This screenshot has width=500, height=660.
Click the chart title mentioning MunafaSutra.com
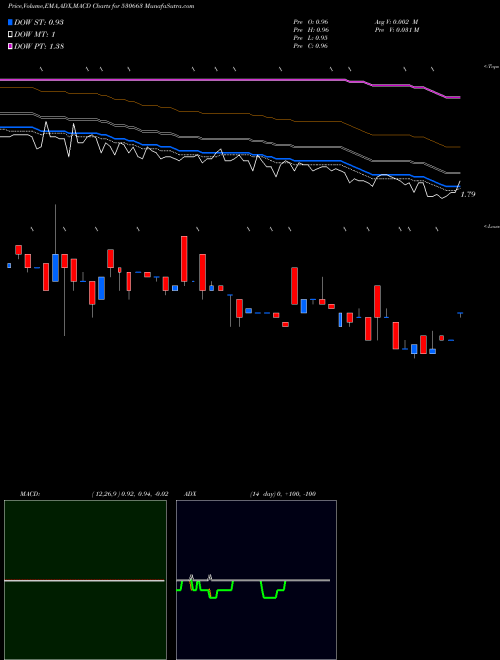[101, 6]
